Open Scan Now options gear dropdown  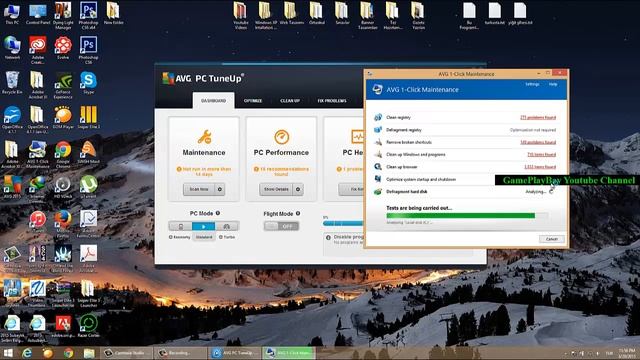click(220, 189)
